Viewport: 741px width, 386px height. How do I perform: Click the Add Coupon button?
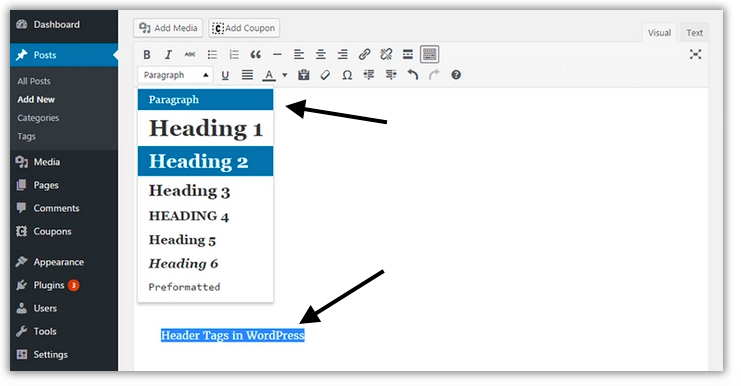pos(244,28)
